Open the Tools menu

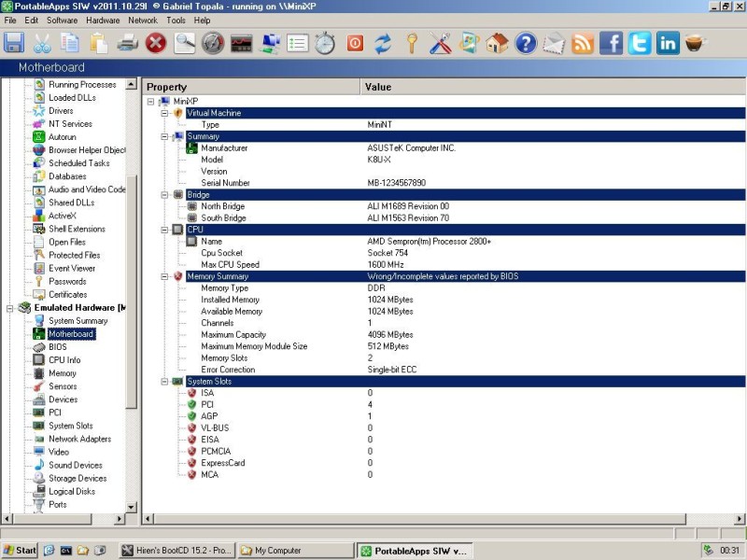(176, 21)
